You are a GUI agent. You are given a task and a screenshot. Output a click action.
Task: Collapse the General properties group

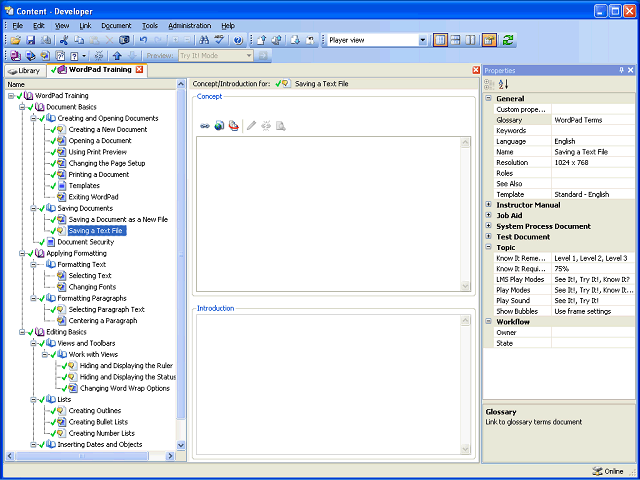[x=489, y=98]
